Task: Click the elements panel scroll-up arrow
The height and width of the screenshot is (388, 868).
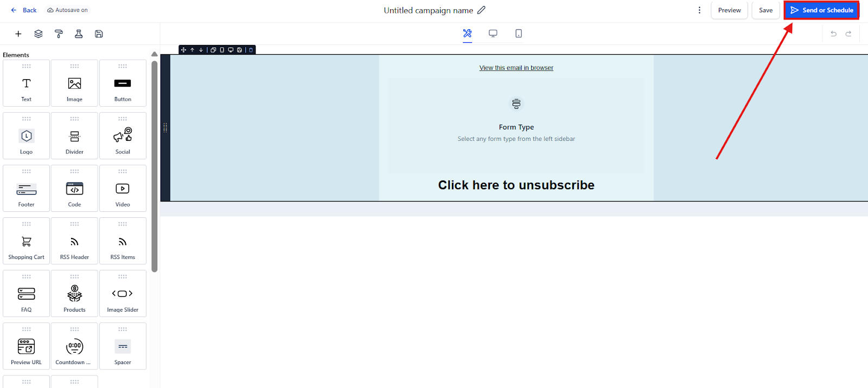Action: pos(155,54)
